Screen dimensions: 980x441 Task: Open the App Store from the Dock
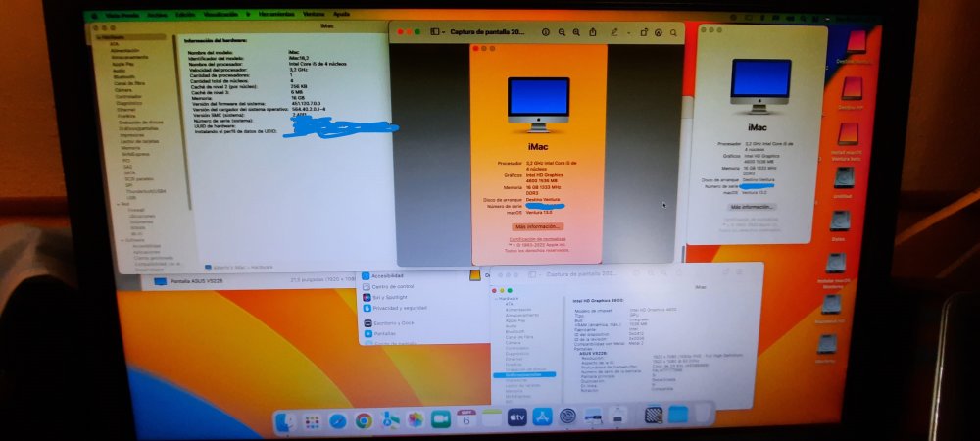pyautogui.click(x=542, y=416)
